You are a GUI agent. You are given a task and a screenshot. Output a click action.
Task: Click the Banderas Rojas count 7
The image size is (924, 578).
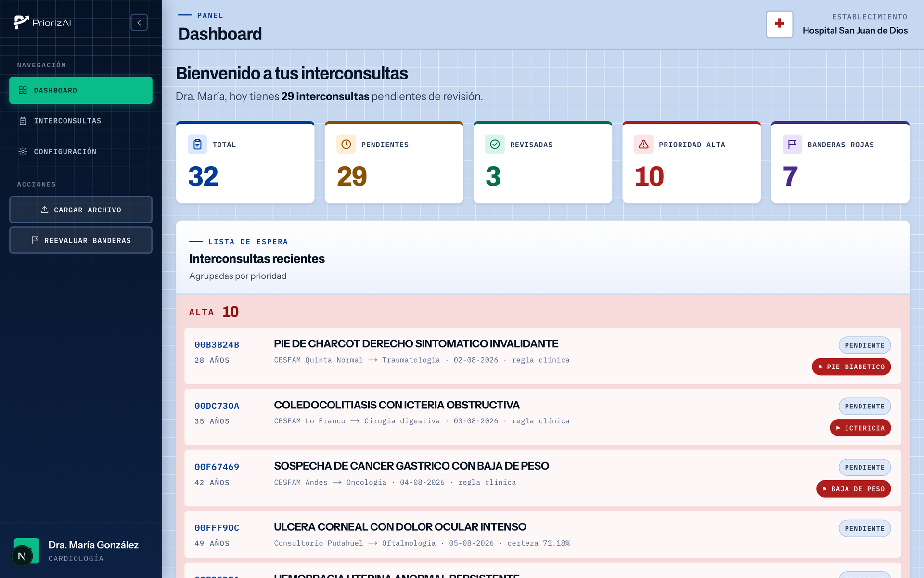tap(790, 176)
